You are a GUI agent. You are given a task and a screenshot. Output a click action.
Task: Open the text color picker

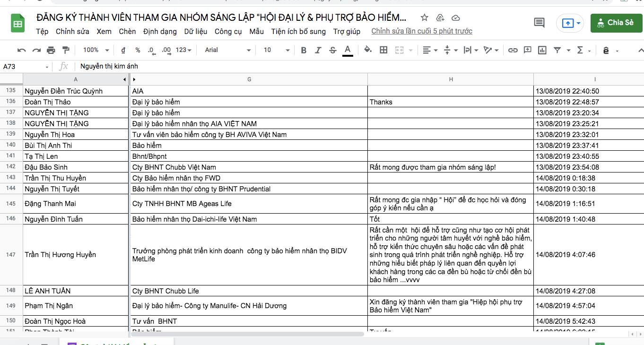348,50
